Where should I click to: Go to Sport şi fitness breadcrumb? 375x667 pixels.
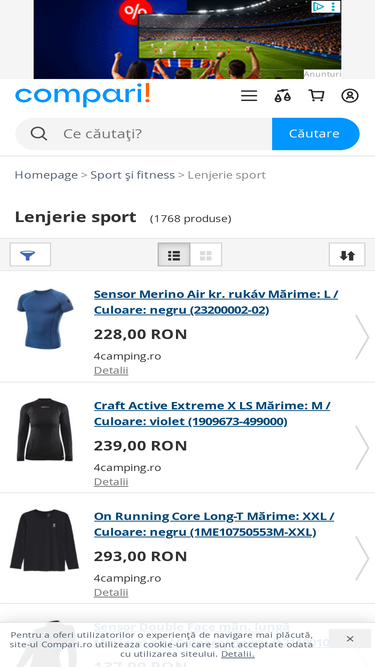coord(132,175)
